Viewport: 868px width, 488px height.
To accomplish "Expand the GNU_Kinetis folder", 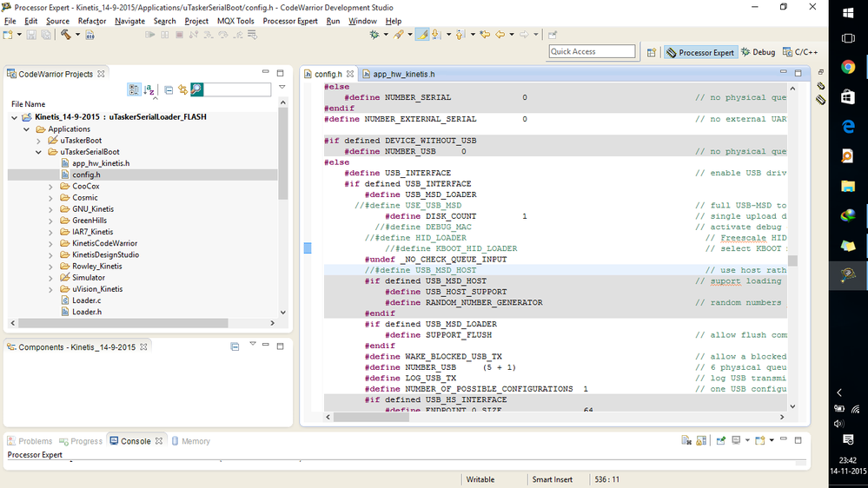I will click(50, 209).
